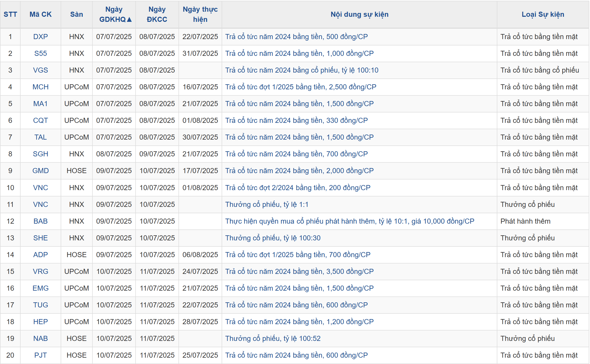Click the Mã CK column header
Image resolution: width=590 pixels, height=364 pixels.
(x=41, y=14)
